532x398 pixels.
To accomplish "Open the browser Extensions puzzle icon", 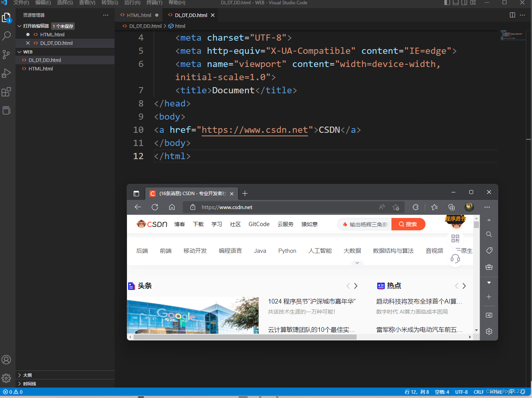I will coord(416,207).
